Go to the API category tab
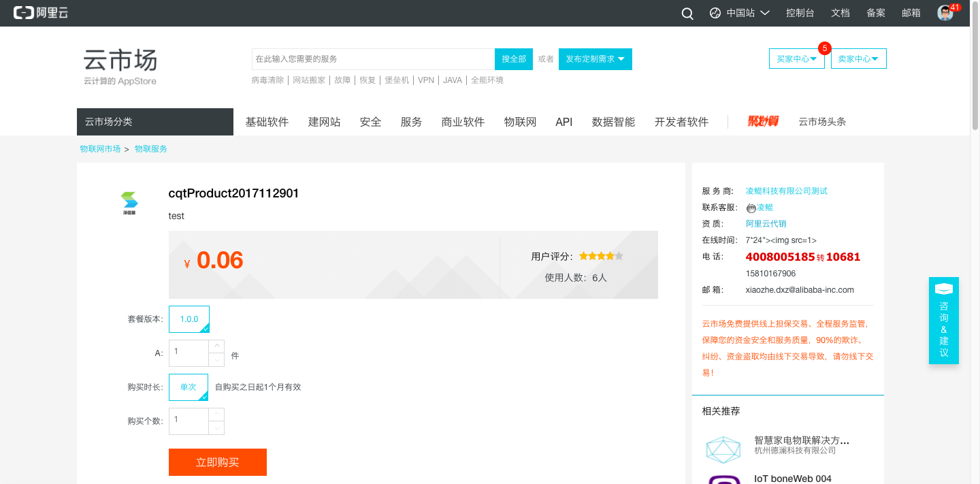The height and width of the screenshot is (484, 980). coord(563,122)
